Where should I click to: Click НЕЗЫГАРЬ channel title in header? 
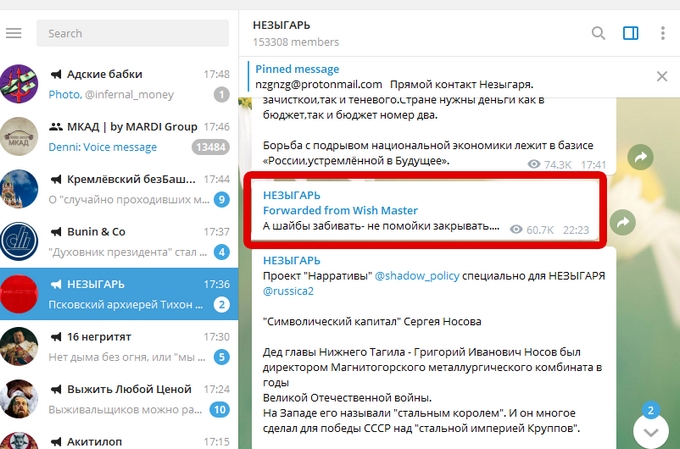pos(281,25)
